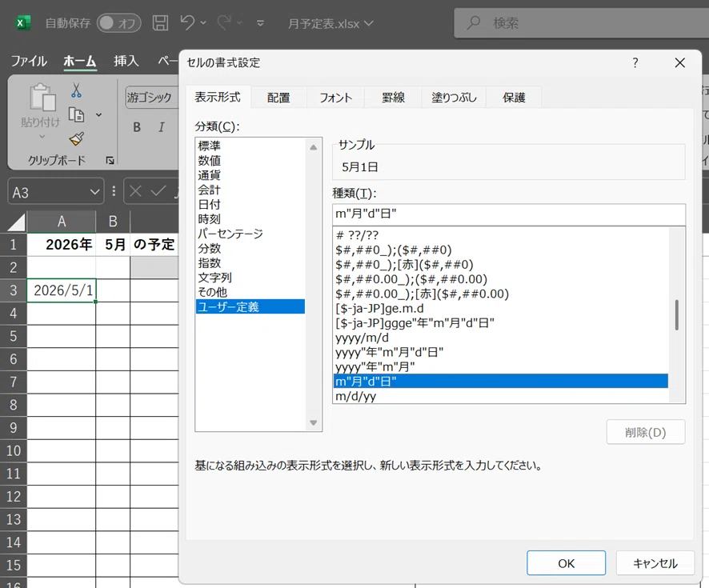Select 文字列 in category list
709x588 pixels.
coord(250,278)
